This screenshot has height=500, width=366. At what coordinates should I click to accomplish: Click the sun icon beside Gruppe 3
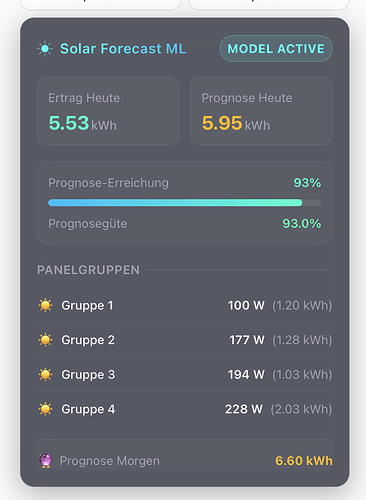[45, 375]
